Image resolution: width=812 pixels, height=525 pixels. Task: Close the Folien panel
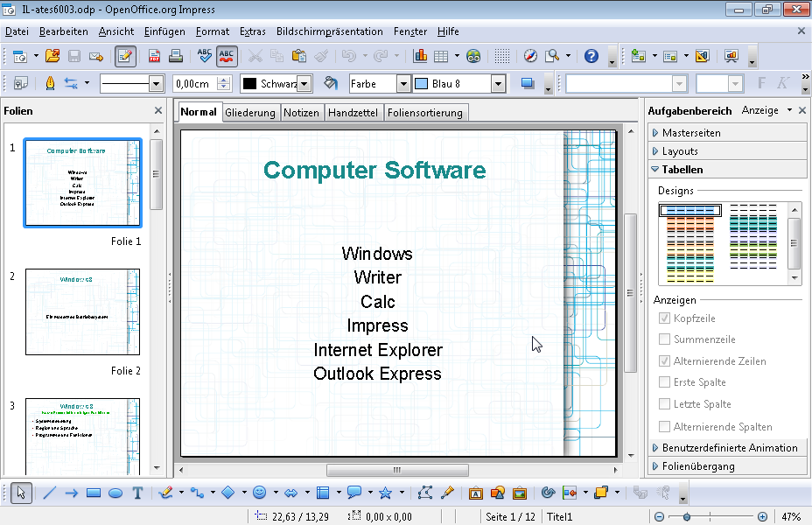coord(158,111)
